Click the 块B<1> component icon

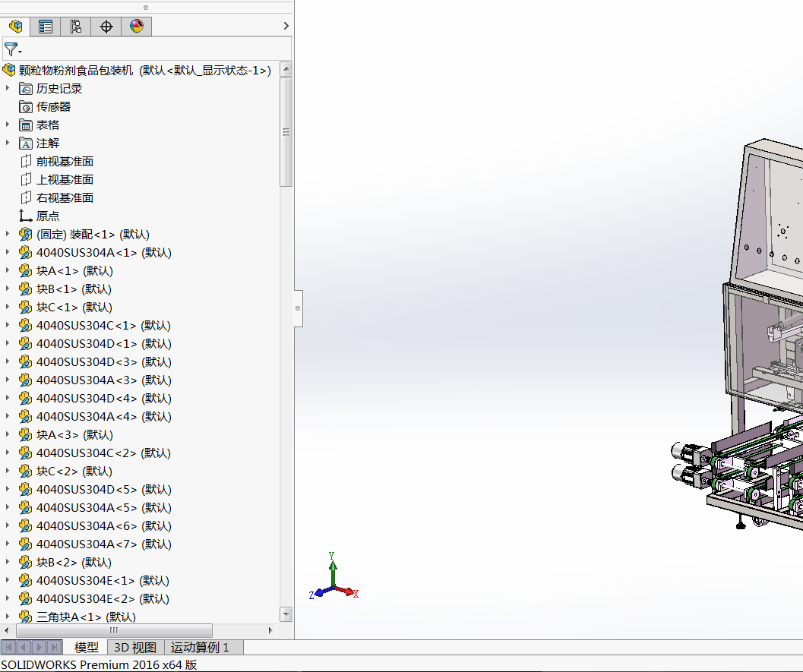tap(26, 289)
